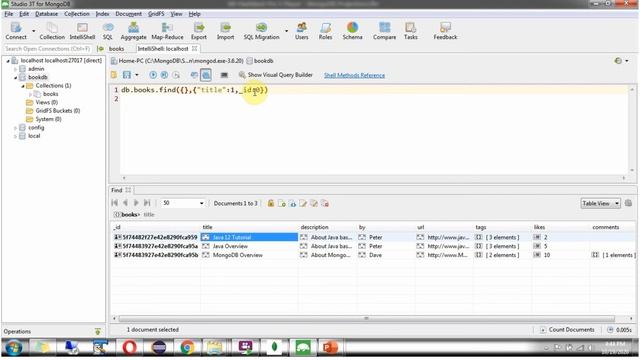Open the Connect manager
The width and height of the screenshot is (640, 360).
tap(16, 31)
